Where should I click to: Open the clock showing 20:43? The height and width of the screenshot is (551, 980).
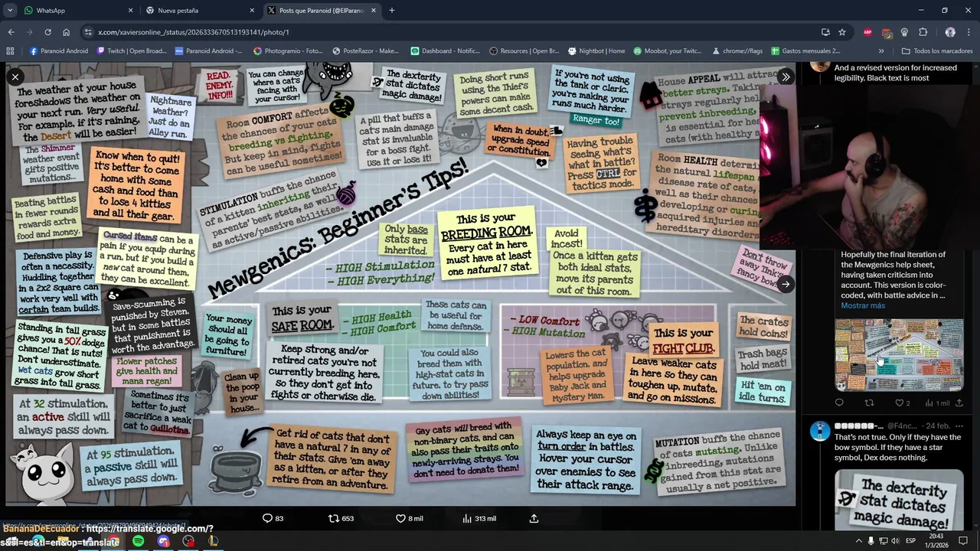936,540
